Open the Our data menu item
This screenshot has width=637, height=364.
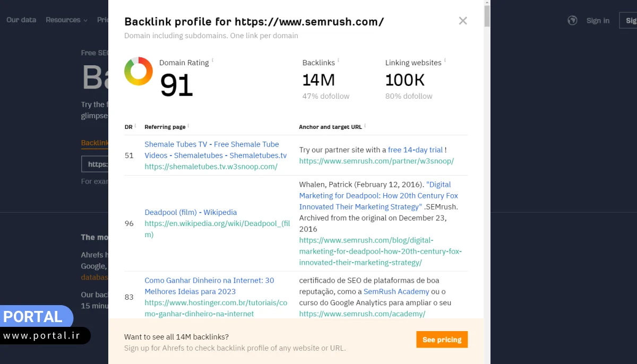tap(21, 20)
